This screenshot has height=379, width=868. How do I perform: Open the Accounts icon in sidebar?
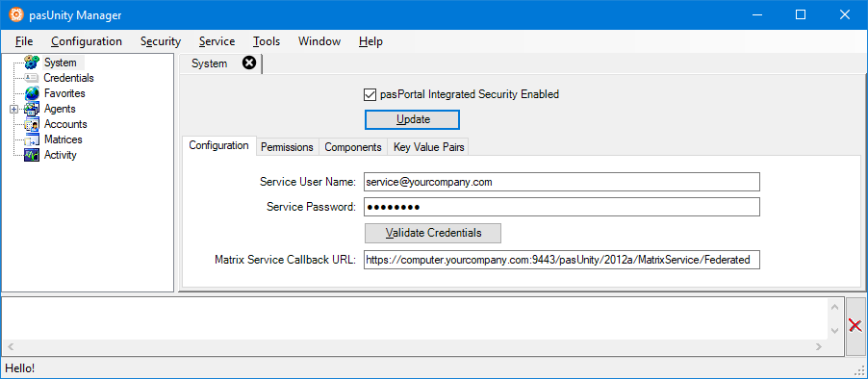pos(32,124)
